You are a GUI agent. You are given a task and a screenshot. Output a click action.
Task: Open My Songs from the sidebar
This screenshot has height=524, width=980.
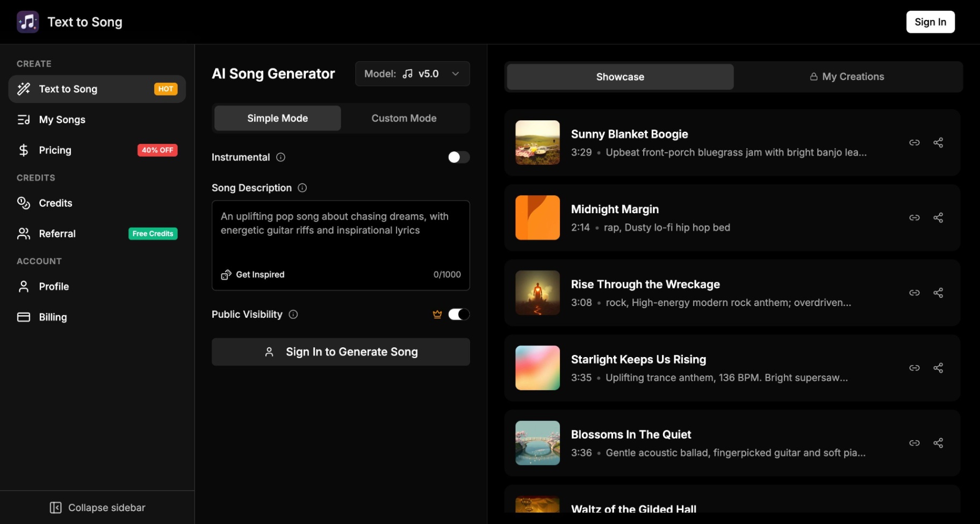coord(24,119)
